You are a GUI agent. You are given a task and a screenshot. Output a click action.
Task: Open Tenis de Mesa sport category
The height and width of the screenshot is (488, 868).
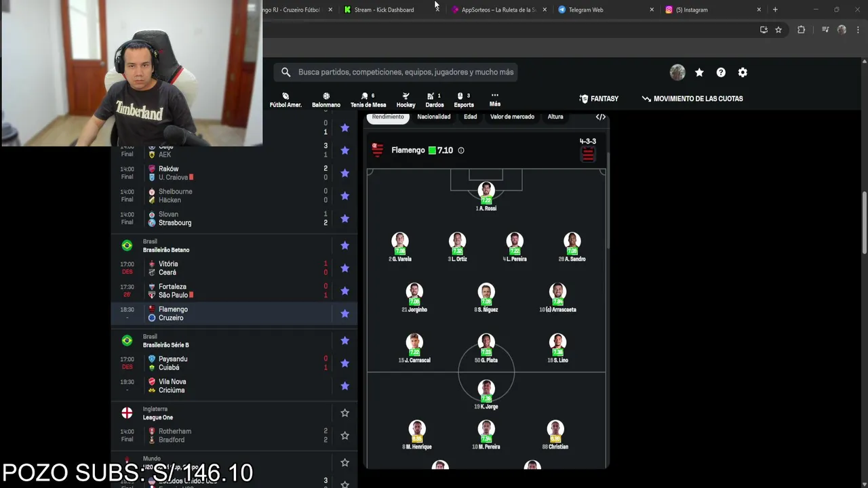(x=368, y=100)
